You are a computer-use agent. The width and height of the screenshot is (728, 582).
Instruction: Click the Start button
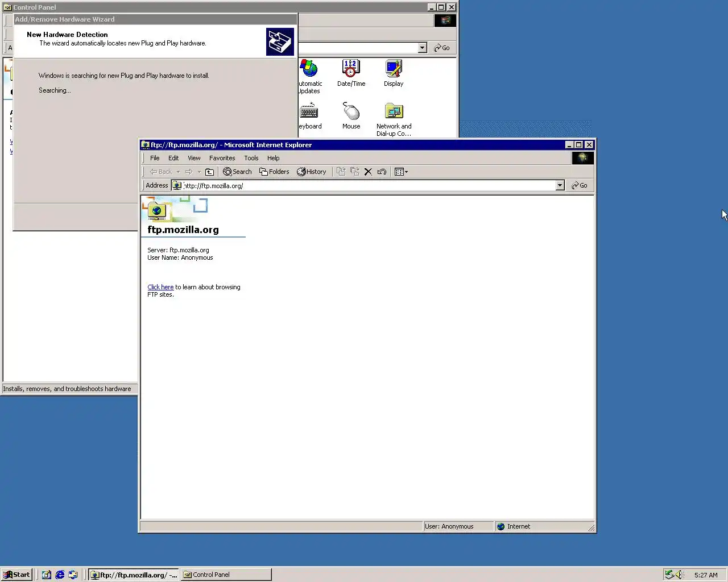click(x=16, y=575)
